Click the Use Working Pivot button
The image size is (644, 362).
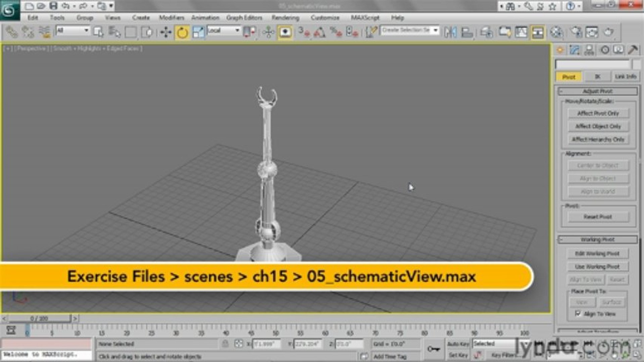click(x=597, y=267)
